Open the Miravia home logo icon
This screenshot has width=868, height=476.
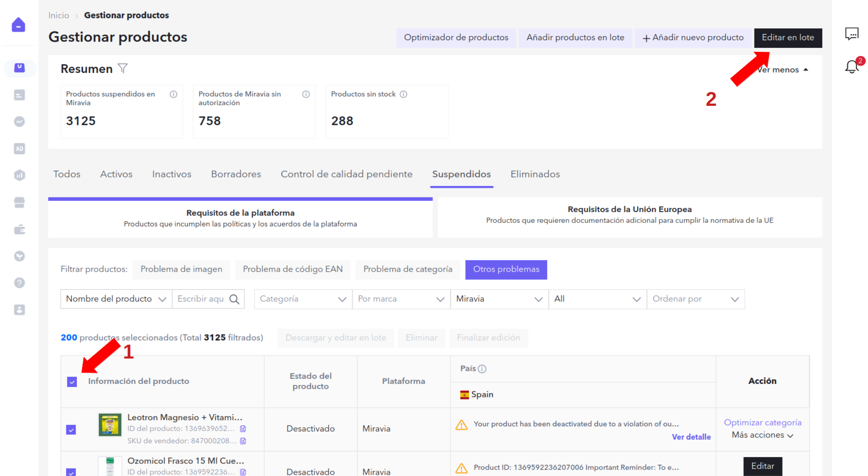coord(19,25)
